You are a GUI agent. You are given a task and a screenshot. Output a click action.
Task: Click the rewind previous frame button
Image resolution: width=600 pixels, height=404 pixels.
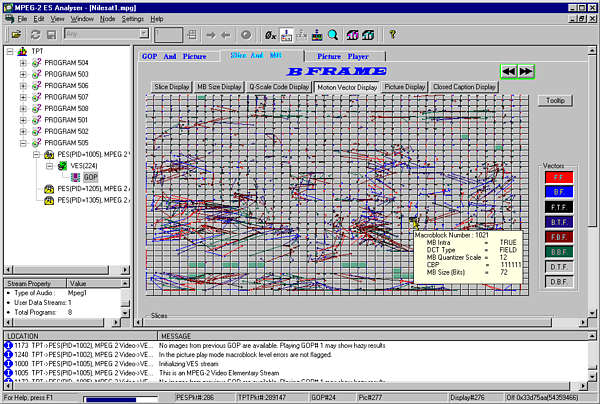pyautogui.click(x=509, y=71)
